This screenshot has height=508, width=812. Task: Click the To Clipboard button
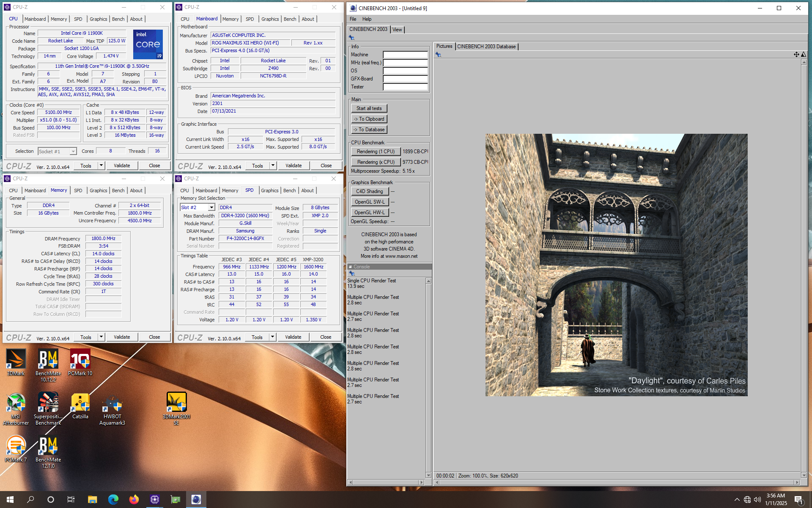click(x=369, y=119)
